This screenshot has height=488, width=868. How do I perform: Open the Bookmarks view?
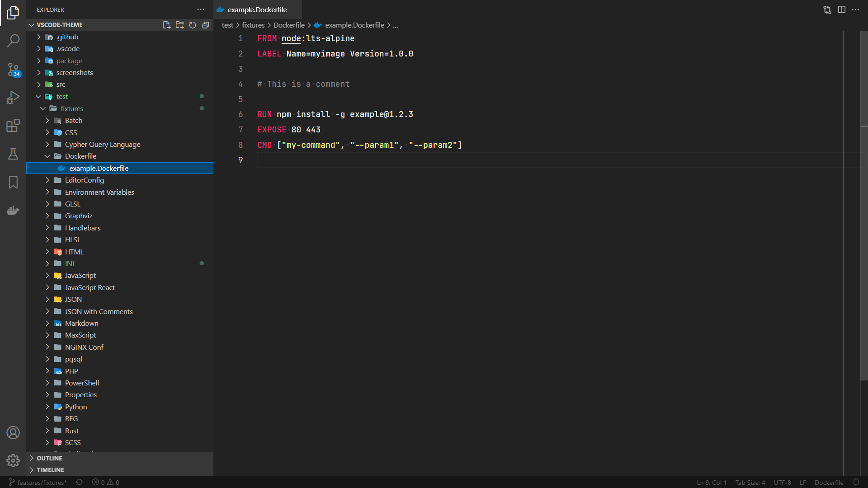pos(13,182)
